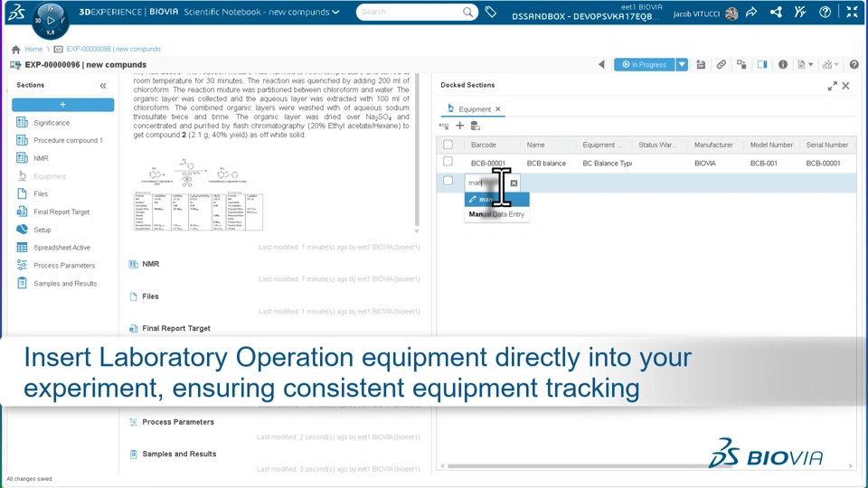The height and width of the screenshot is (488, 868).
Task: Click the Home breadcrumb link
Action: tap(33, 49)
